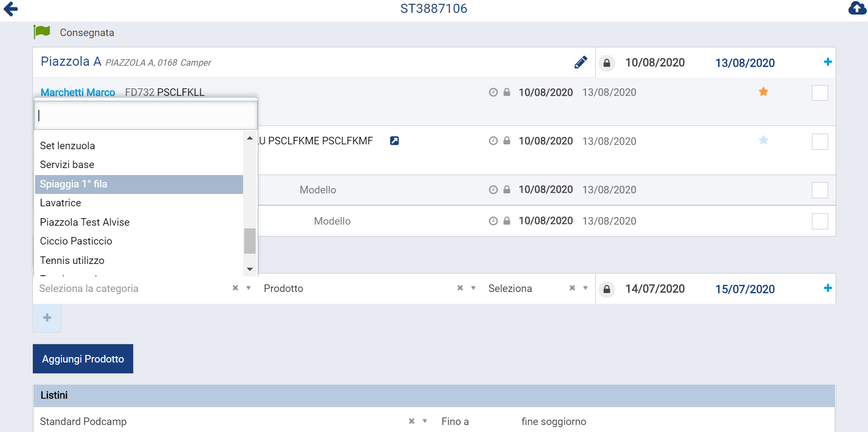This screenshot has width=868, height=432.
Task: Click the dropdown list scrollbar thumb
Action: click(x=250, y=241)
